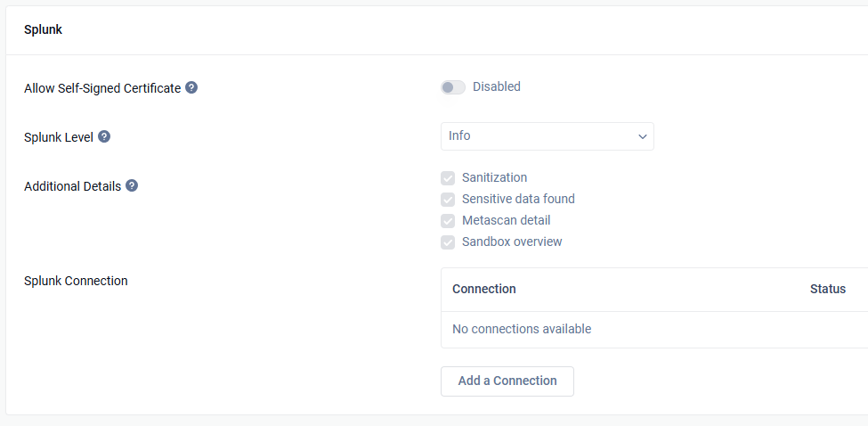The height and width of the screenshot is (426, 868).
Task: Open the Splunk Level dropdown showing Info
Action: 547,136
